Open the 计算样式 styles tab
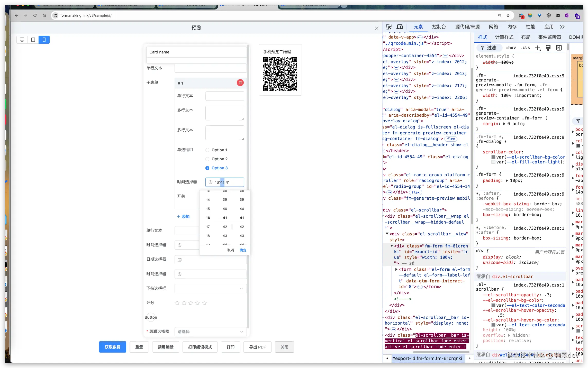This screenshot has width=588, height=368. pyautogui.click(x=504, y=37)
